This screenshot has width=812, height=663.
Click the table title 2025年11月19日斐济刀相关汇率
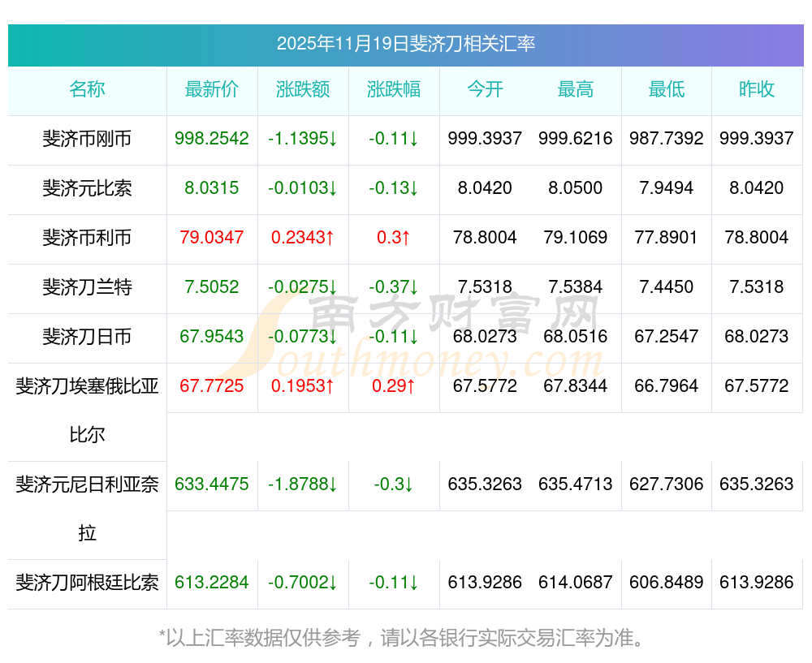coord(406,44)
